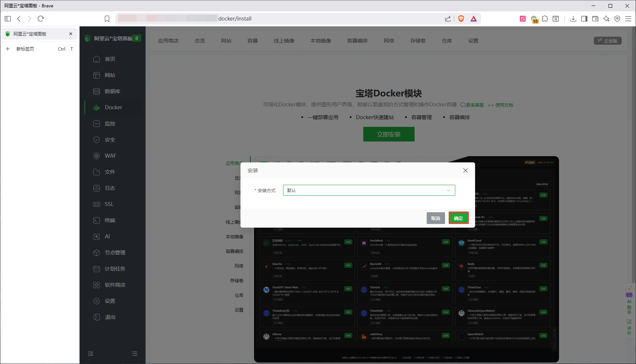Select the 阿里云*宝塔面板 browser tab
Screen dimensions: 636x364
point(40,34)
